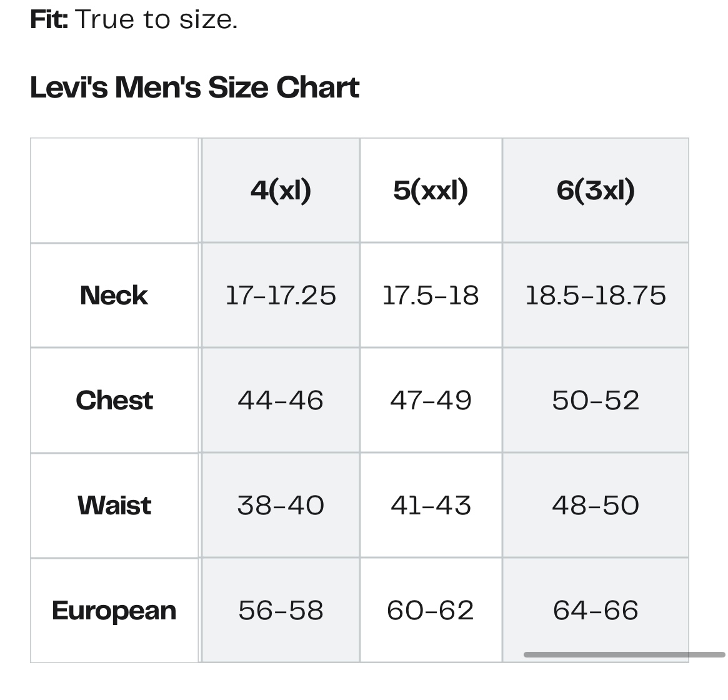Click waist measurement 38-40 cell
The width and height of the screenshot is (728, 700).
coord(281,506)
